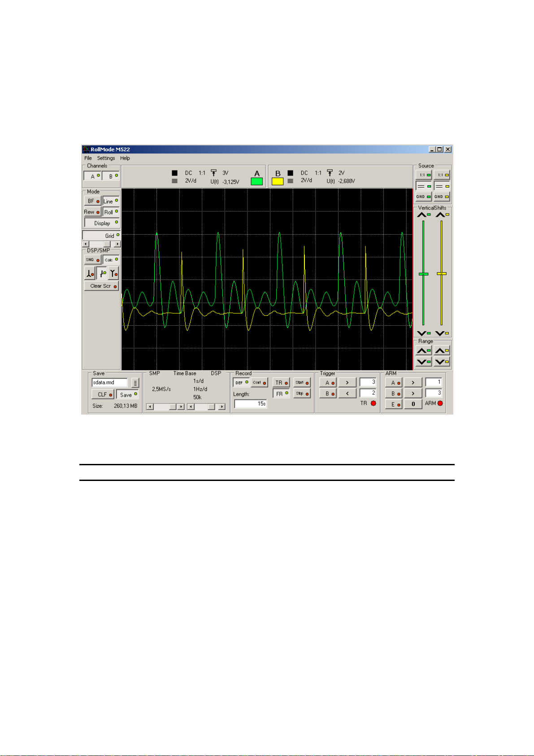
Task: Select the rising edge trigger icon in DSP/SMP
Action: click(102, 273)
